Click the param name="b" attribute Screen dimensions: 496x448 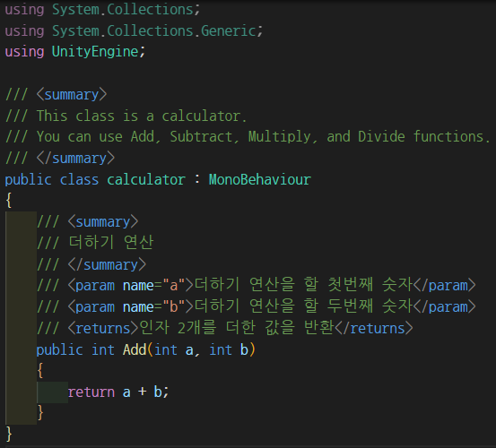[x=153, y=307]
